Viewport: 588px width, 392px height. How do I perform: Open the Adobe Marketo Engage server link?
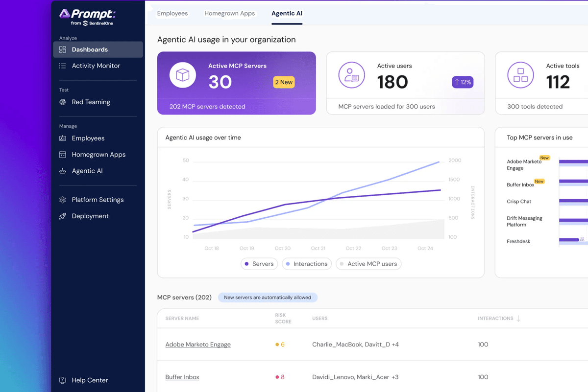[198, 345]
